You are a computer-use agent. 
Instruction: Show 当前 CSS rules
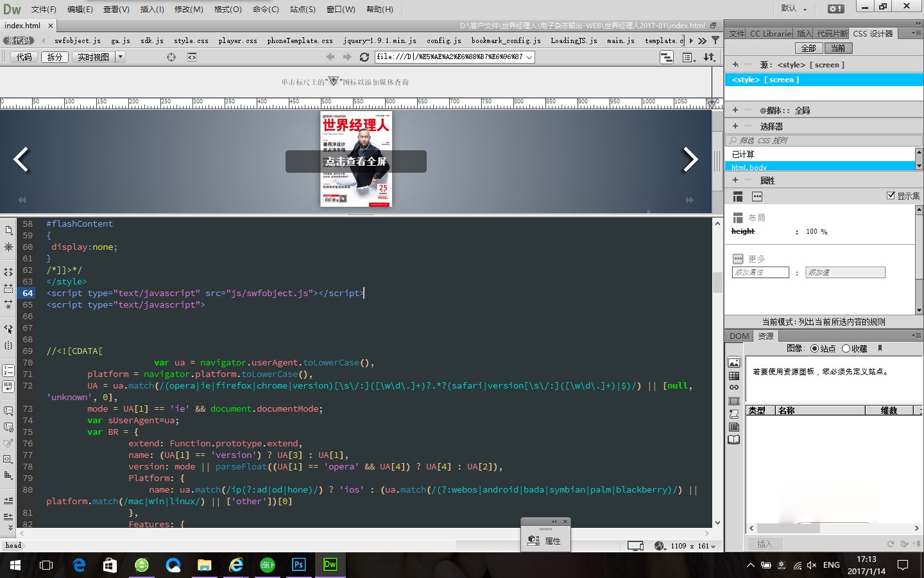pos(838,48)
